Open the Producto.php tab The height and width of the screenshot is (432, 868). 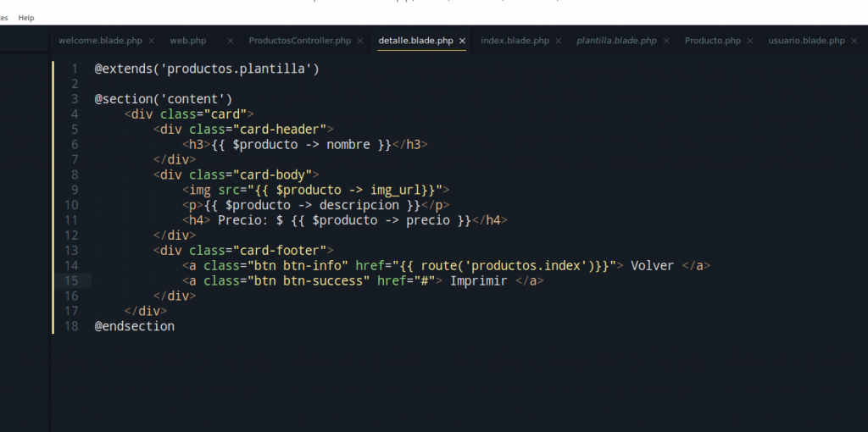712,41
